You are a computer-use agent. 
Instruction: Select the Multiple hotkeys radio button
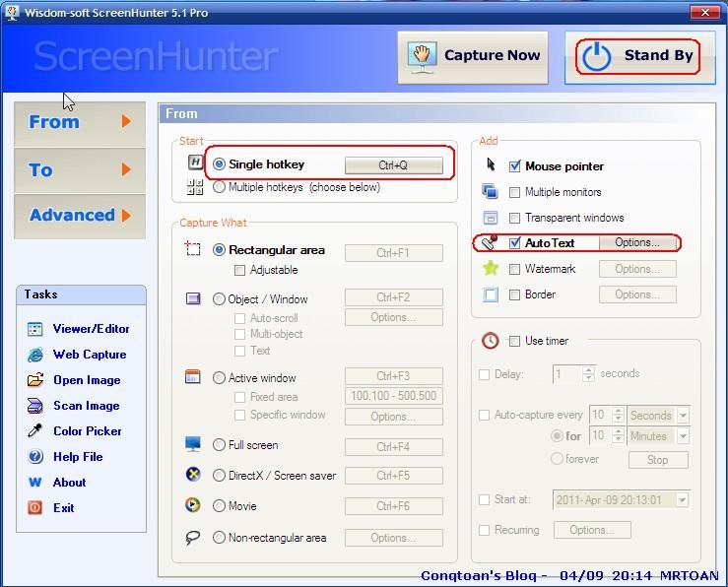coord(219,186)
